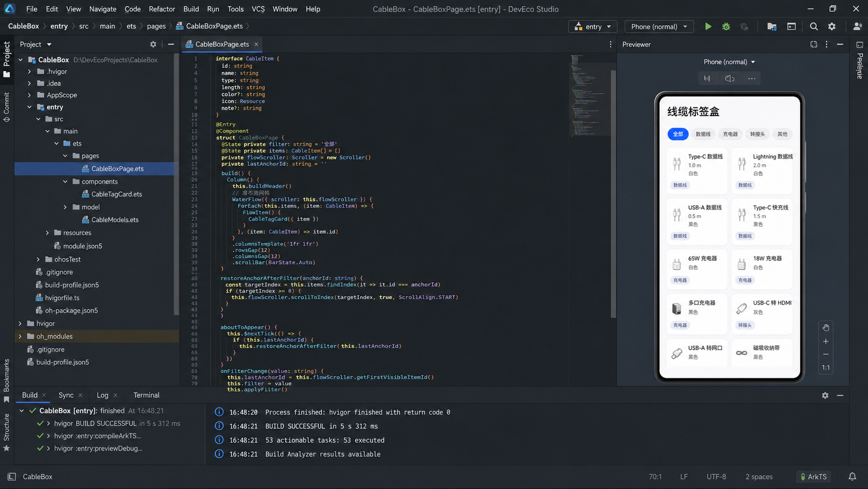This screenshot has width=868, height=489.
Task: Run the entry module
Action: pyautogui.click(x=708, y=27)
